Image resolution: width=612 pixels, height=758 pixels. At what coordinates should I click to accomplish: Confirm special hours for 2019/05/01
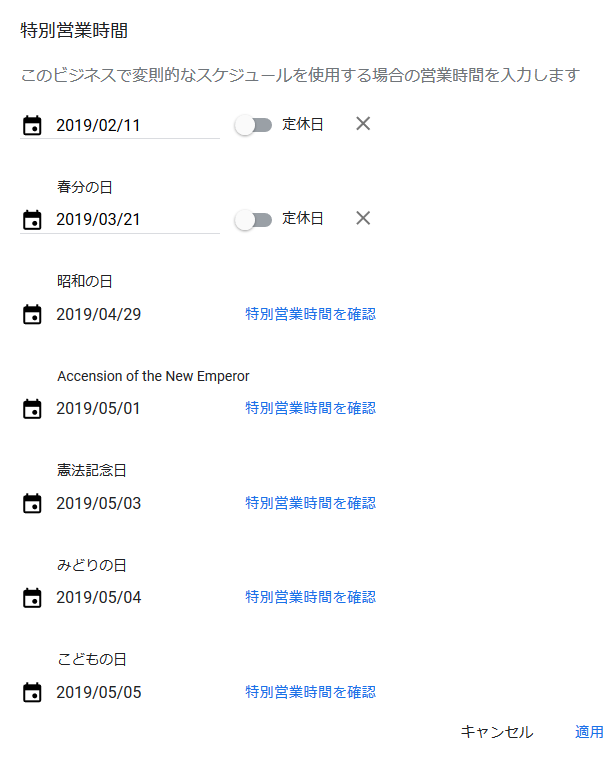310,408
